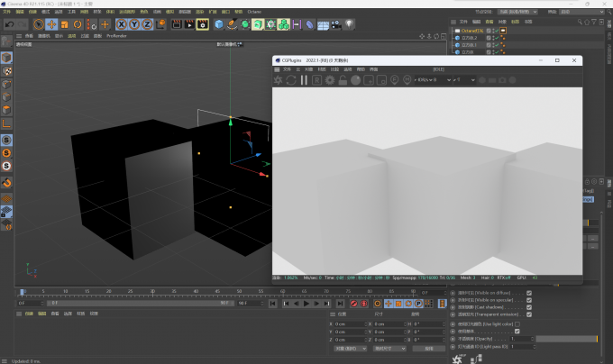The height and width of the screenshot is (364, 613).
Task: Open object coordinate mode dropdown
Action: tap(351, 349)
